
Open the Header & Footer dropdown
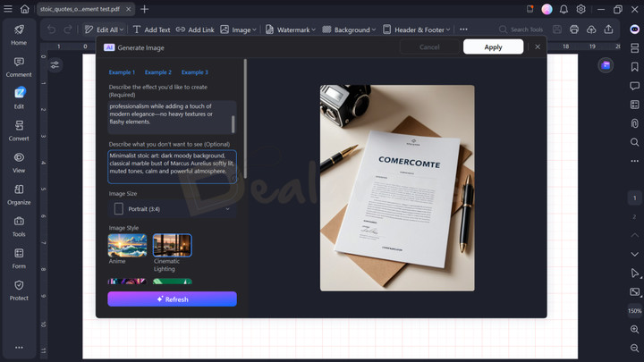pyautogui.click(x=417, y=29)
